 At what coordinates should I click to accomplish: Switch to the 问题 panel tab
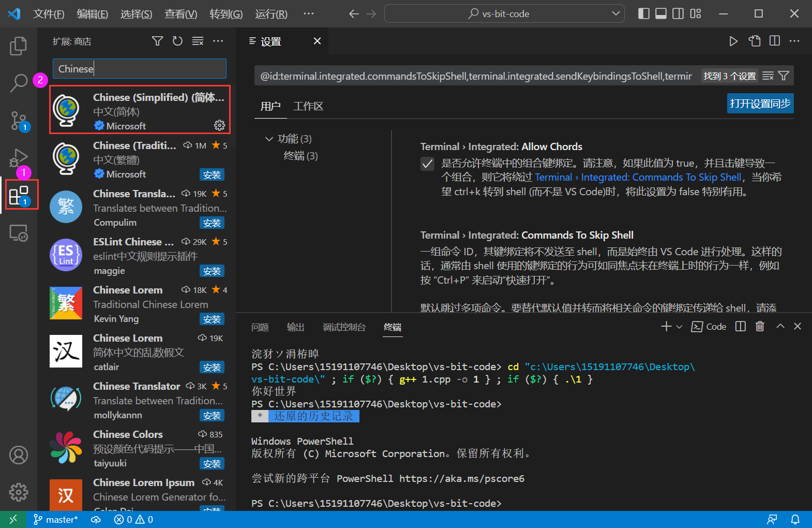tap(260, 327)
